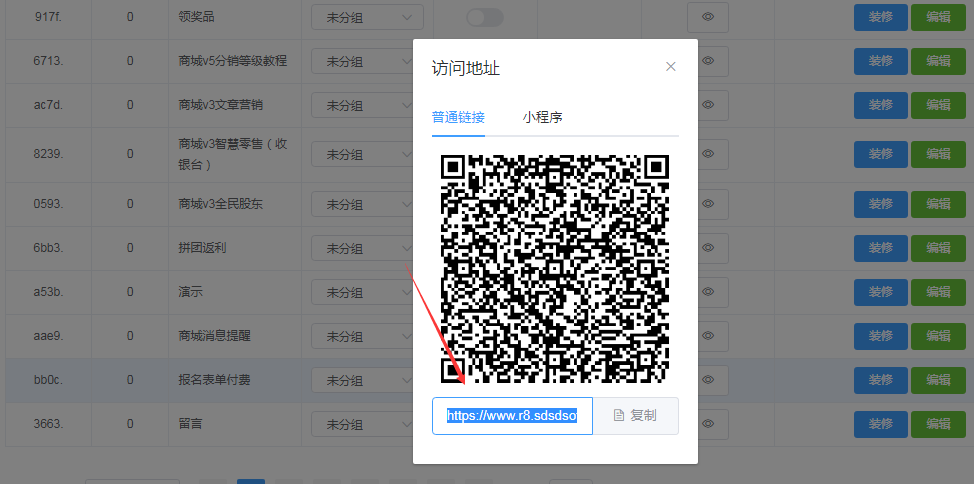Screen dimensions: 974x484
Task: Click 装修 for 报名表单付费 row
Action: pyautogui.click(x=880, y=380)
